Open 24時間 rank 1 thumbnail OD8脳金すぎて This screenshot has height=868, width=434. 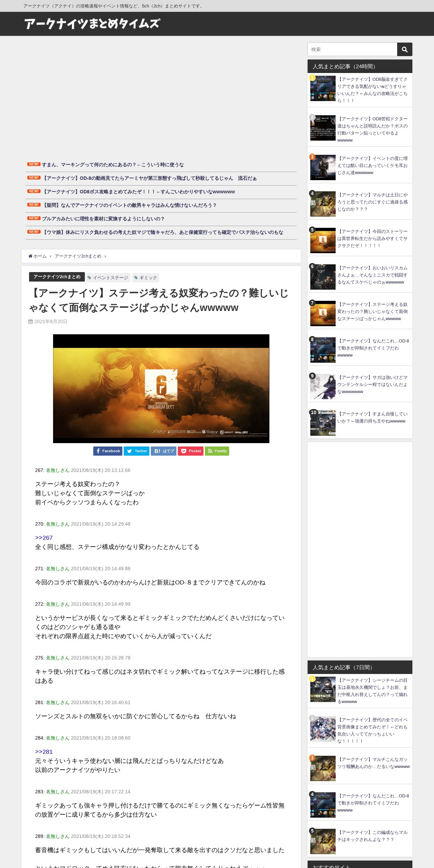tap(323, 89)
